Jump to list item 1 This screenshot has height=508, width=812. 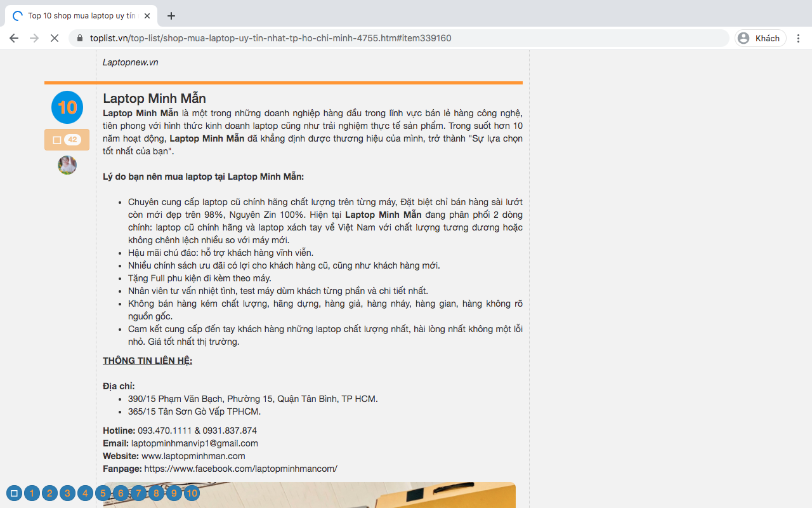(x=32, y=493)
